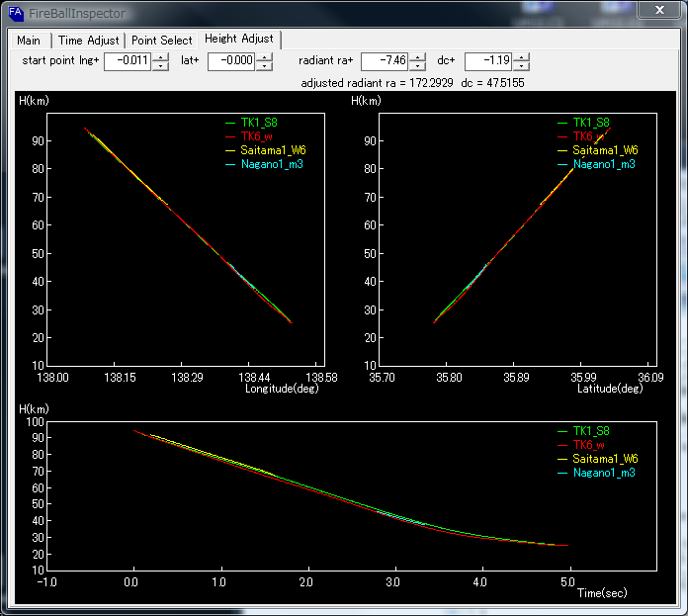Viewport: 688px width, 616px height.
Task: Raise radiant ra+ with up spinner arrow
Action: point(418,56)
